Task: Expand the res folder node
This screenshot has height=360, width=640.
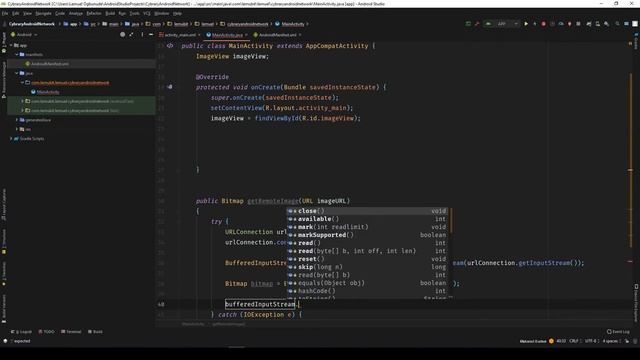Action: pyautogui.click(x=17, y=129)
